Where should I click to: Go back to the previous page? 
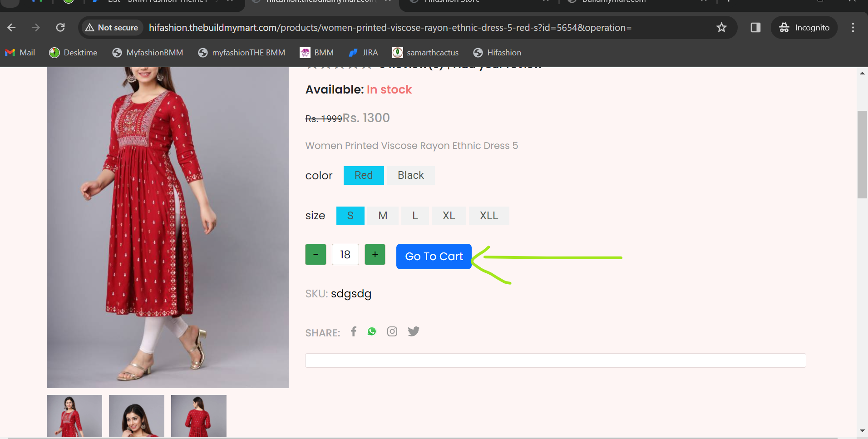click(x=12, y=28)
